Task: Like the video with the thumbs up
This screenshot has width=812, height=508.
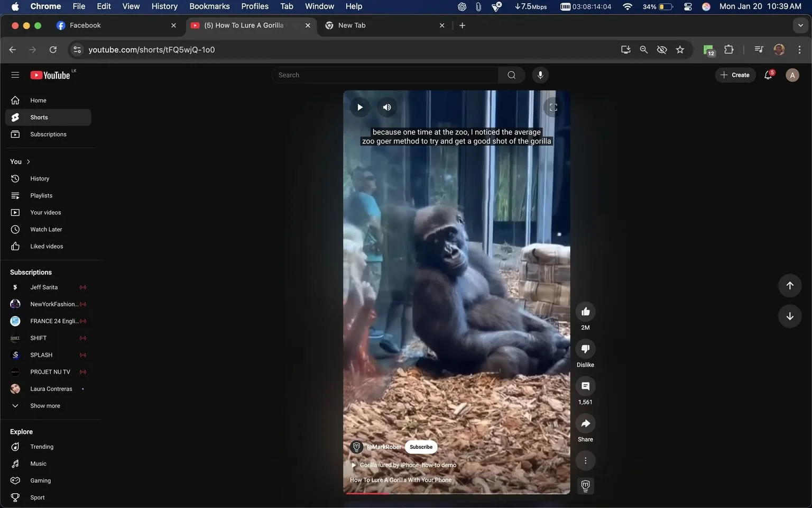Action: [x=585, y=311]
